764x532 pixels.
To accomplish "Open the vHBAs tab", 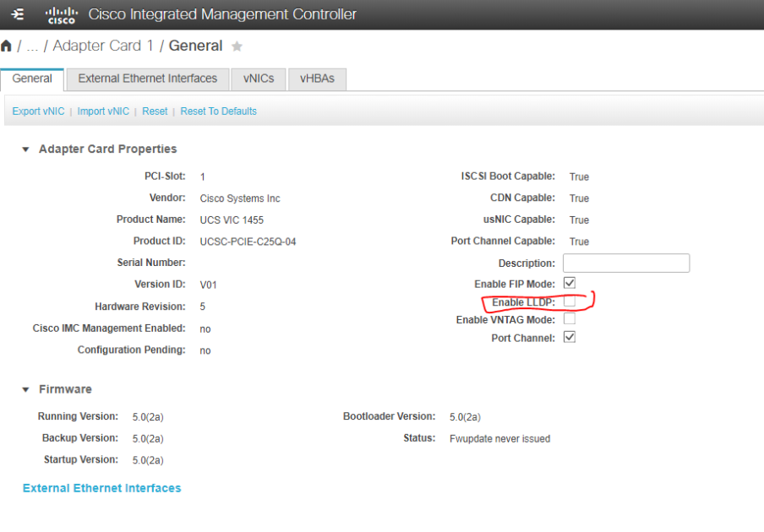I will 317,78.
